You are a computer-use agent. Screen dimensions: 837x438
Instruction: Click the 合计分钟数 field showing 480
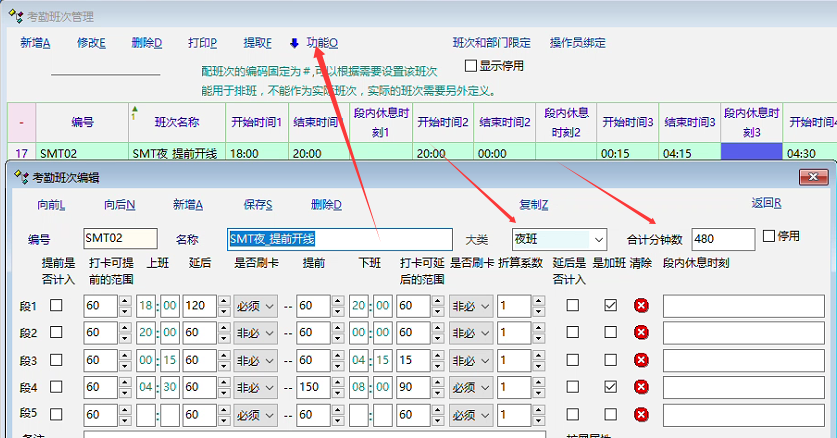(x=723, y=240)
